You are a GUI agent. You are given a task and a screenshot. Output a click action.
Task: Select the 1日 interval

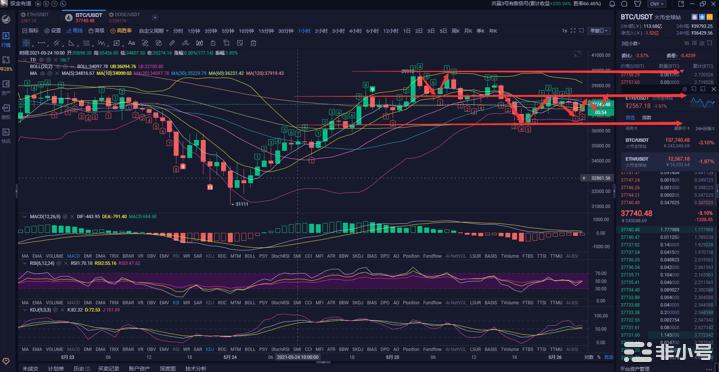pyautogui.click(x=407, y=30)
